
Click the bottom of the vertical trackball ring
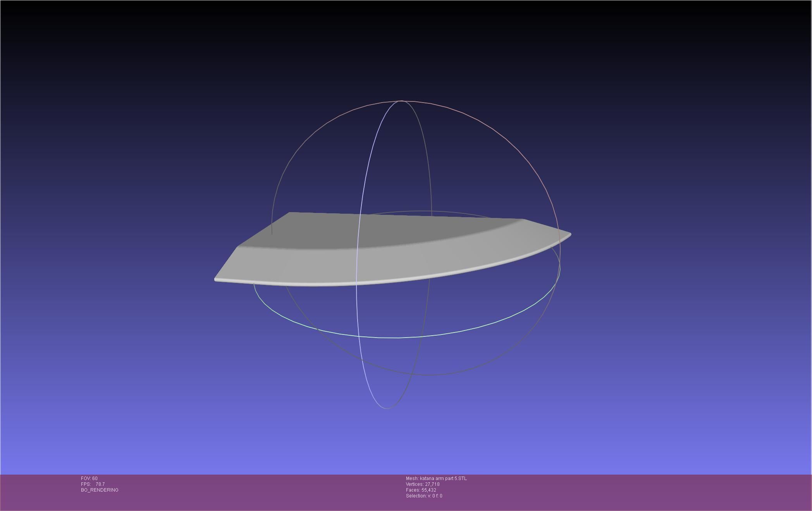(x=387, y=408)
